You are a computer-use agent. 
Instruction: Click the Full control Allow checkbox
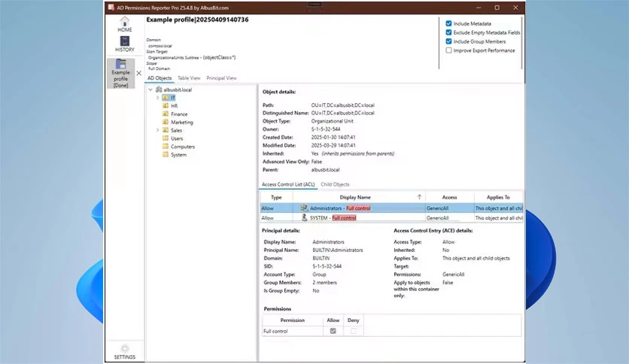(333, 331)
